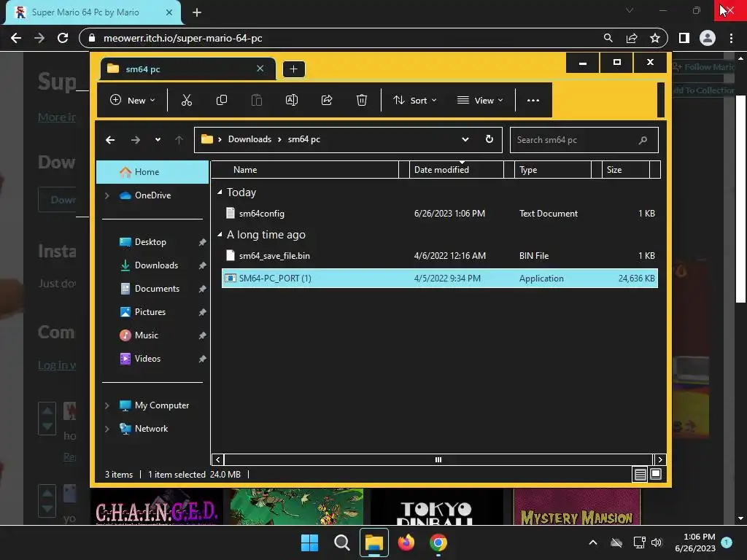Expand Network tree node
The height and width of the screenshot is (560, 747).
click(x=107, y=429)
